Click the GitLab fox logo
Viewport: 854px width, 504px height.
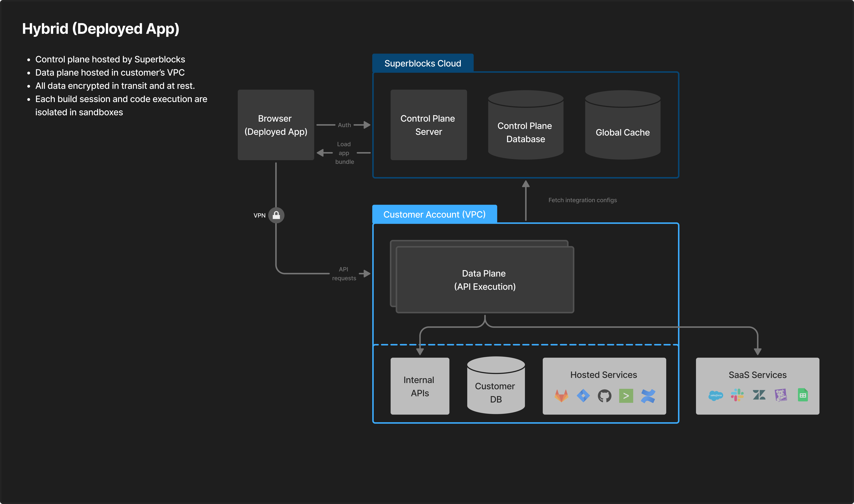[x=561, y=396]
